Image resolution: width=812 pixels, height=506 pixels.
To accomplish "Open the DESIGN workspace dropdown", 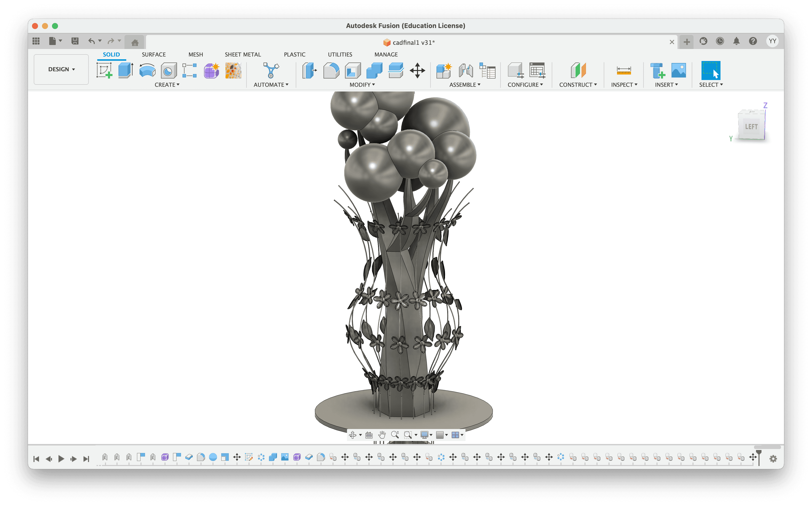I will 61,69.
